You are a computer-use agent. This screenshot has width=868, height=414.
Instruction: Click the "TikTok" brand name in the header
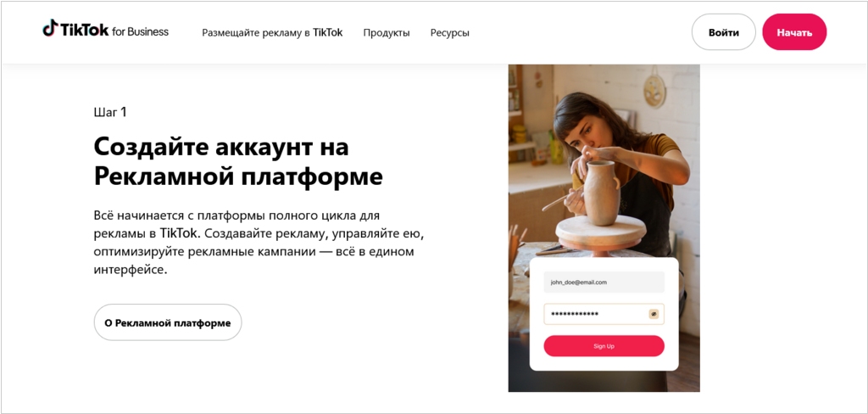[84, 31]
